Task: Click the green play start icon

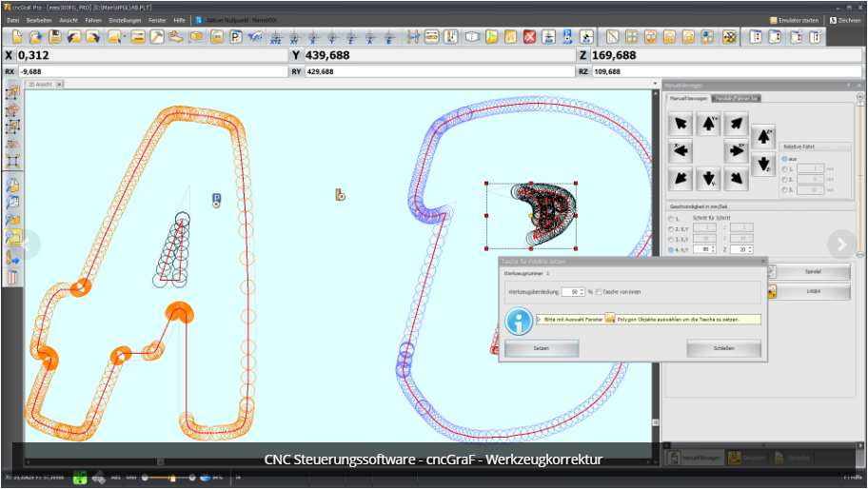Action: pyautogui.click(x=491, y=36)
